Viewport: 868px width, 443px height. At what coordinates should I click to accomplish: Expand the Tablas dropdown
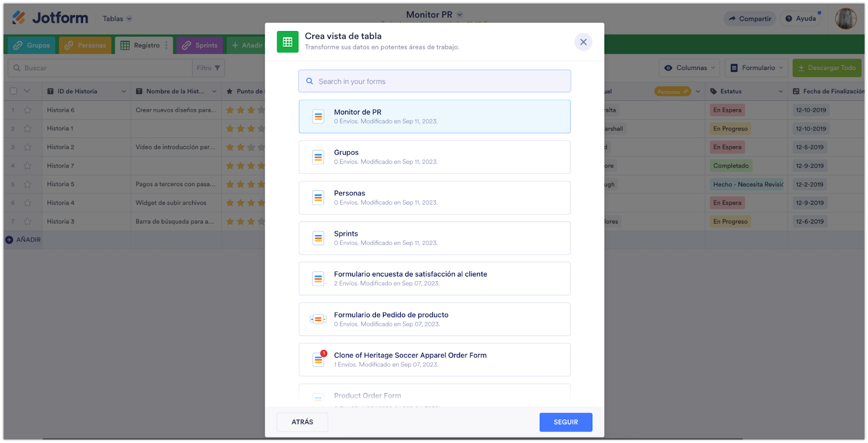117,18
